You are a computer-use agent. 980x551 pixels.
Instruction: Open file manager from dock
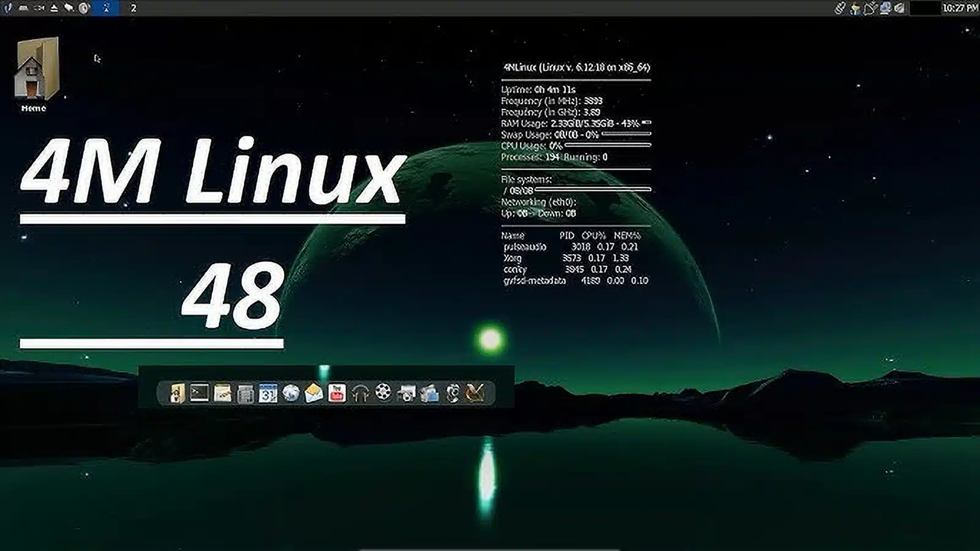[176, 392]
